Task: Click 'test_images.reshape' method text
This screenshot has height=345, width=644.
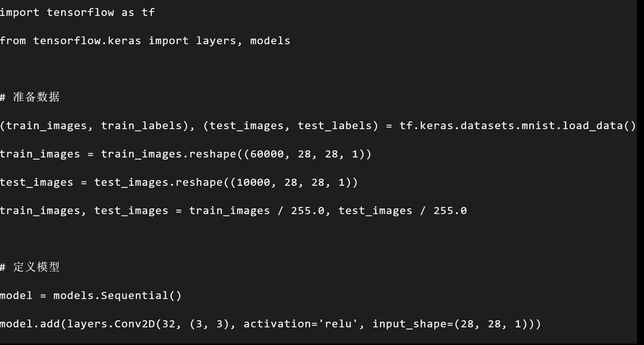Action: [x=158, y=182]
